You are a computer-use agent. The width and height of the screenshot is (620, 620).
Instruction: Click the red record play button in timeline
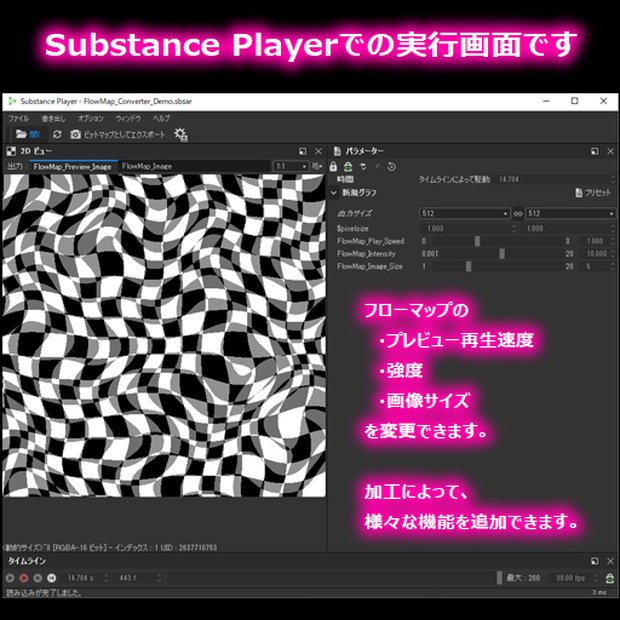click(x=24, y=578)
